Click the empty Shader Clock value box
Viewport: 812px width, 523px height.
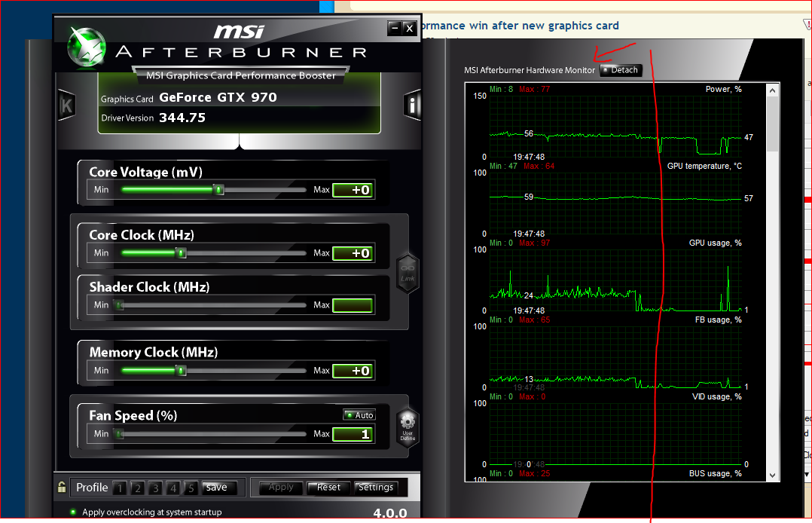click(x=353, y=305)
